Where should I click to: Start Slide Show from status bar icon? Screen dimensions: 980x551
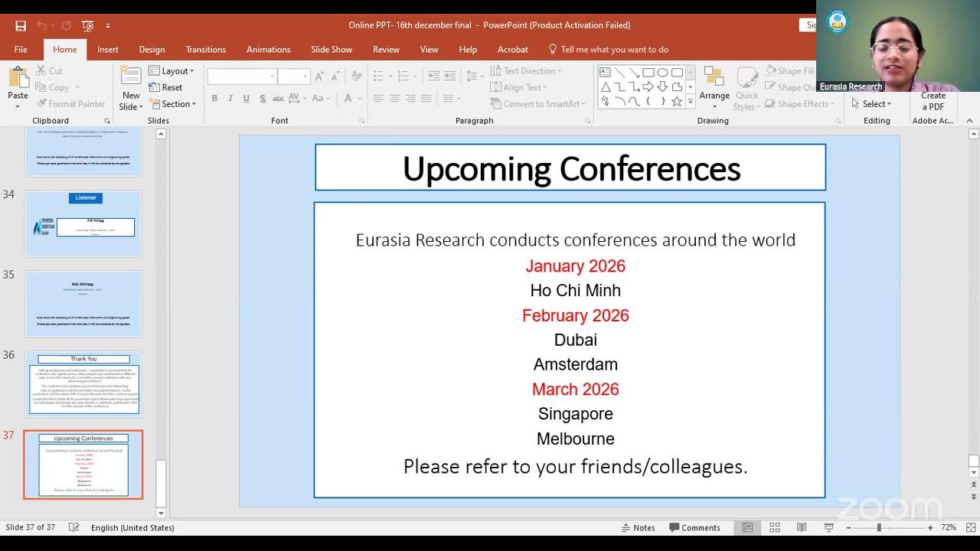point(828,528)
